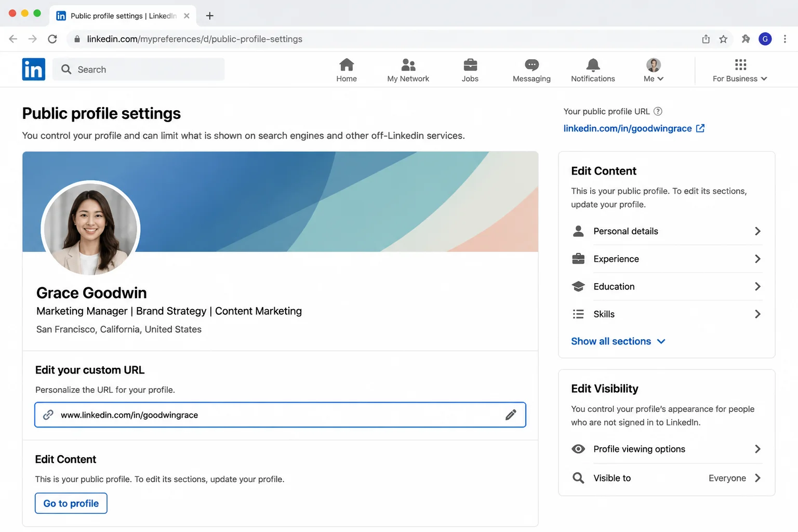Go back with the browser back arrow
798x532 pixels.
click(14, 39)
